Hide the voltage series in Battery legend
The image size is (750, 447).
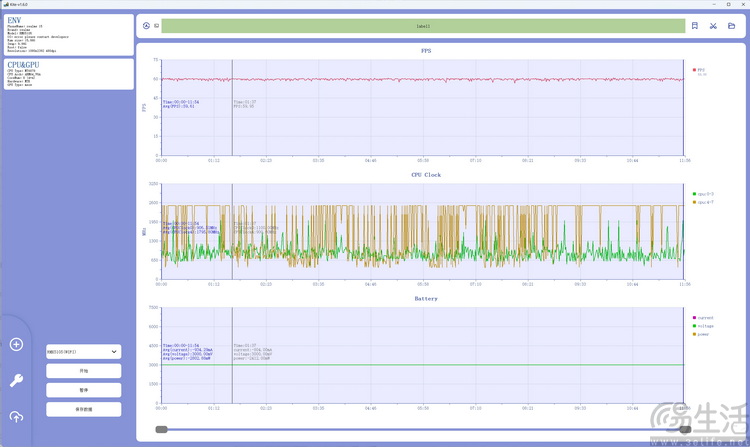704,325
